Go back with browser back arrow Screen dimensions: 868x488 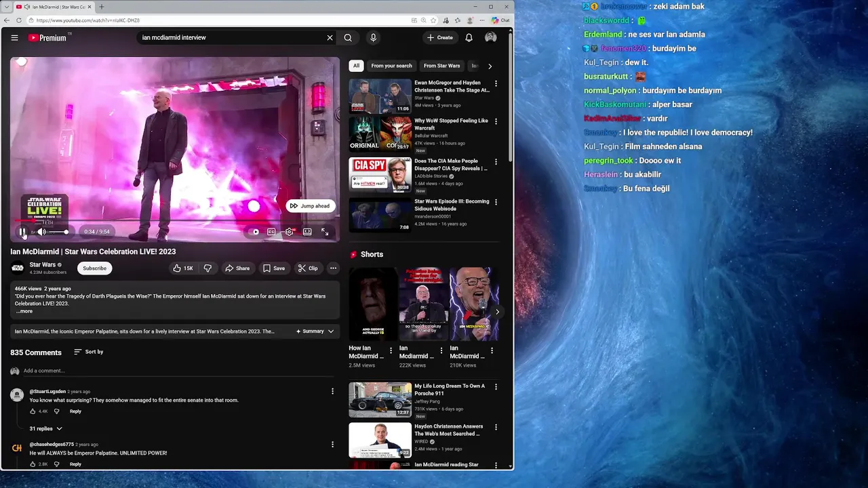[x=7, y=20]
